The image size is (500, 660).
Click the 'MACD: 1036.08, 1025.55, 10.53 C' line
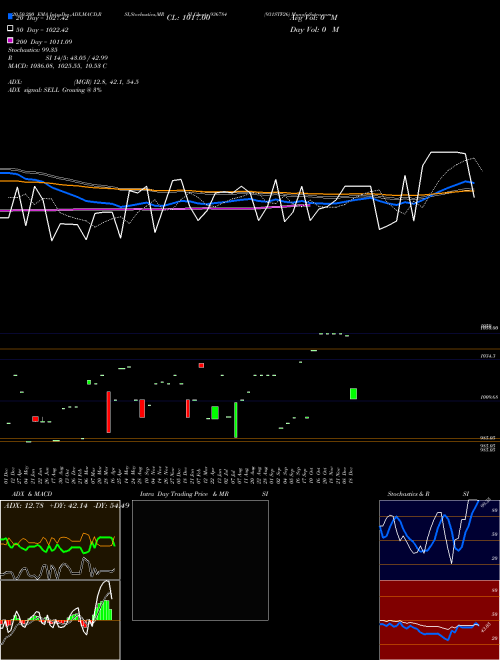pos(57,66)
